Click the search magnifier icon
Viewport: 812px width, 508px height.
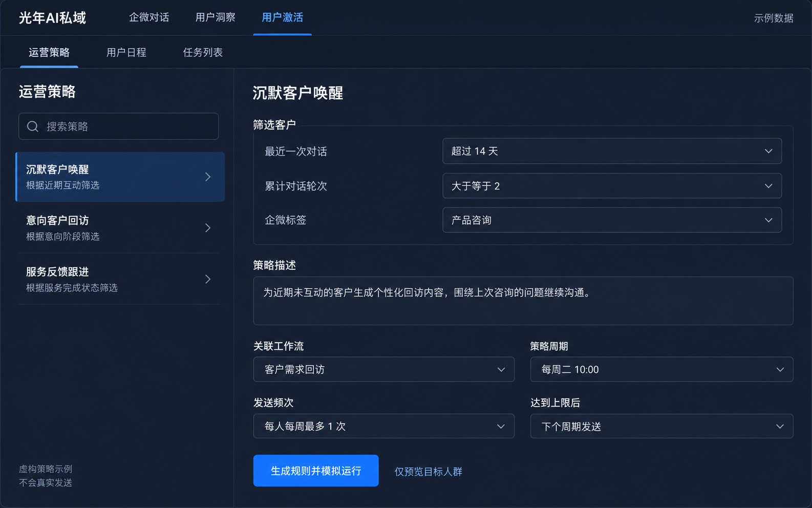tap(33, 126)
